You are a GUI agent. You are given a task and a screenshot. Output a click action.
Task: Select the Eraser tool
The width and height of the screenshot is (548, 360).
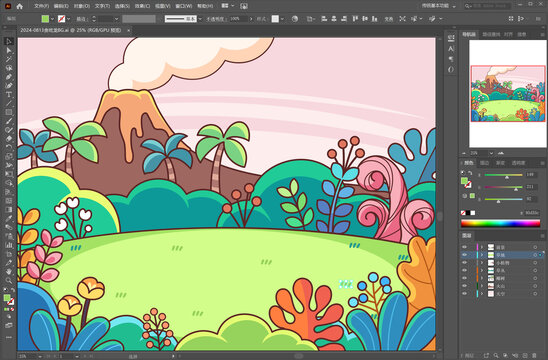click(9, 139)
